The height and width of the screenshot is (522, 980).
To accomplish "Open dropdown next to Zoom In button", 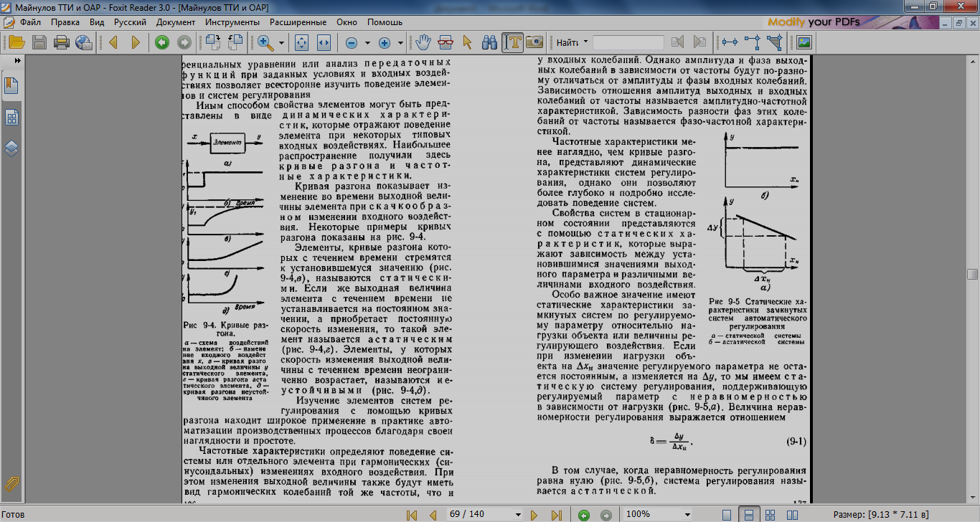I will click(399, 43).
